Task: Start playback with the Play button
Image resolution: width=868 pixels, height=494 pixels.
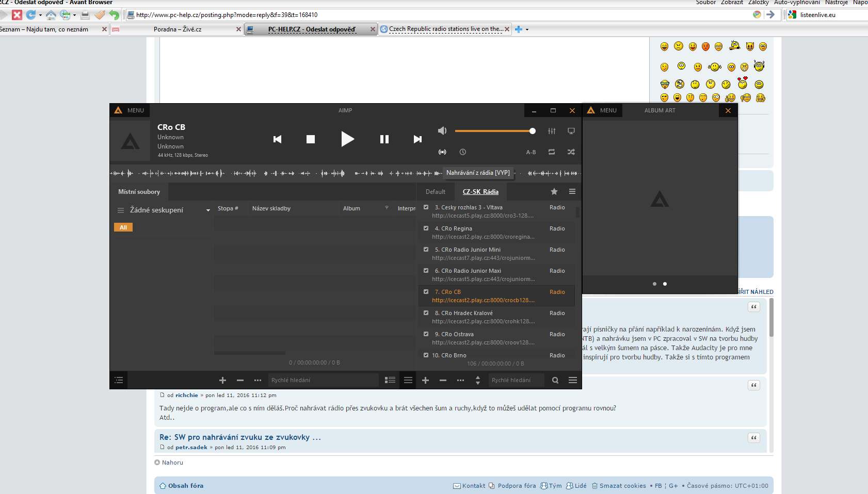Action: pos(347,139)
